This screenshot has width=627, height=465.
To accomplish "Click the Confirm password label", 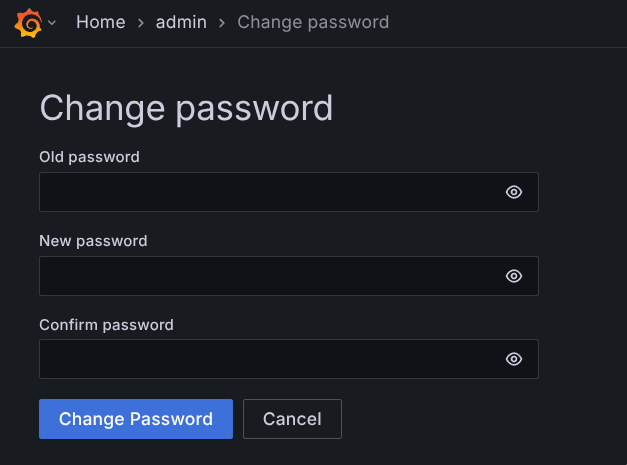I will pos(106,325).
